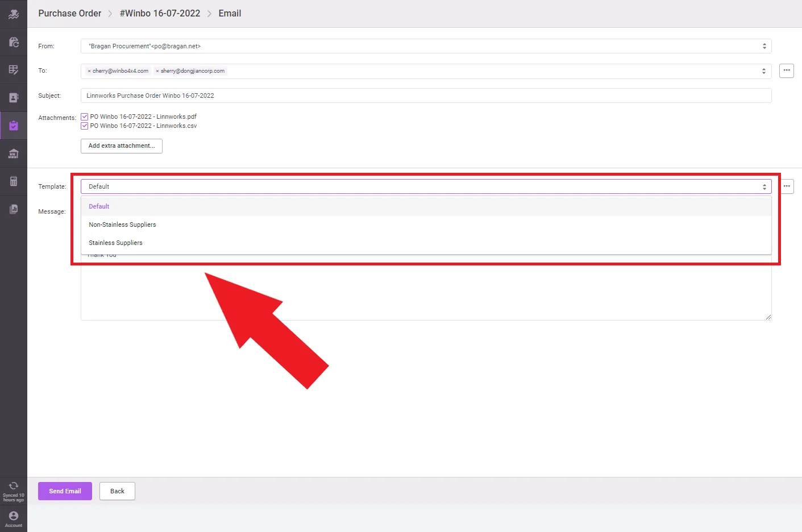Click Add extra attachment button
The height and width of the screenshot is (532, 802).
pos(122,146)
